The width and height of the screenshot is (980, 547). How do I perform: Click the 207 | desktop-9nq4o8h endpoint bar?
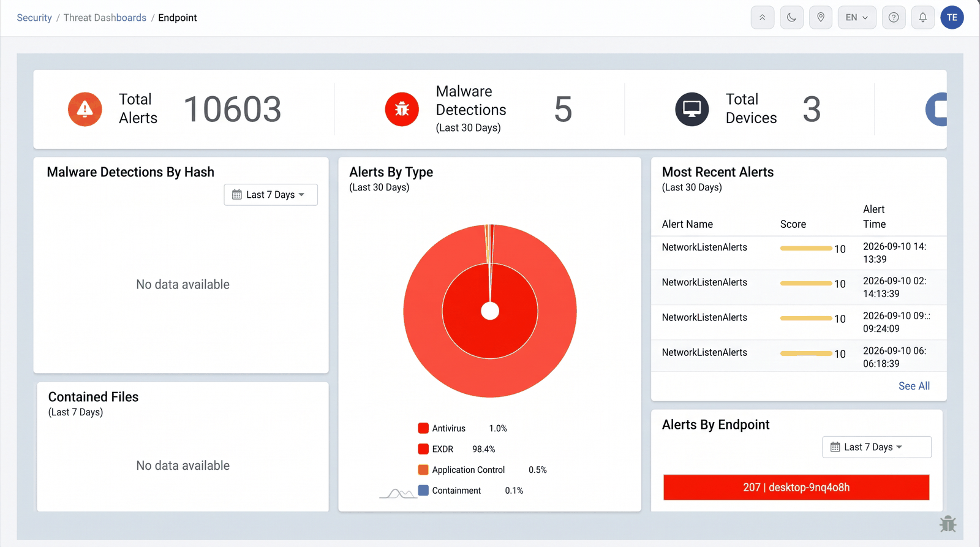click(x=796, y=488)
